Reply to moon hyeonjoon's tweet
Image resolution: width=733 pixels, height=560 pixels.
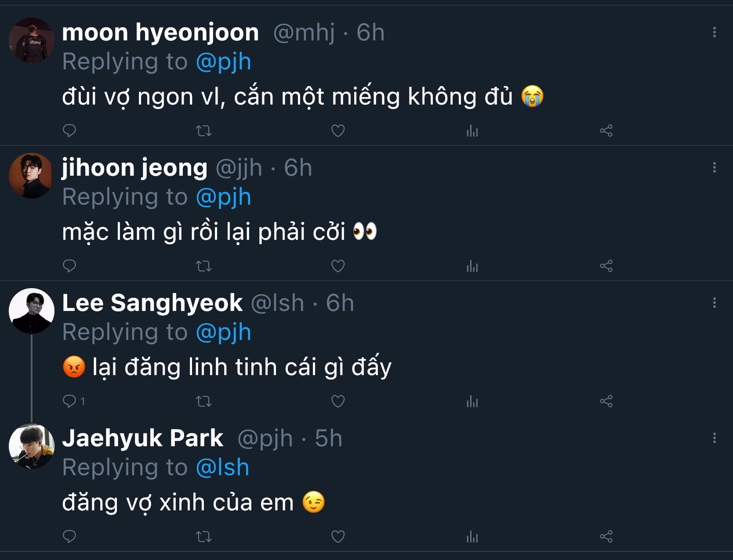[69, 130]
